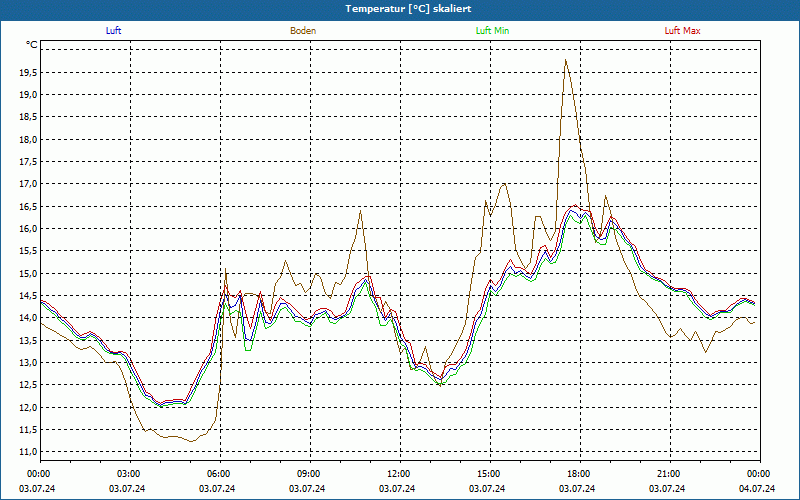Click the 17,5 y-axis value
Screen dimensions: 800x500
click(x=28, y=162)
